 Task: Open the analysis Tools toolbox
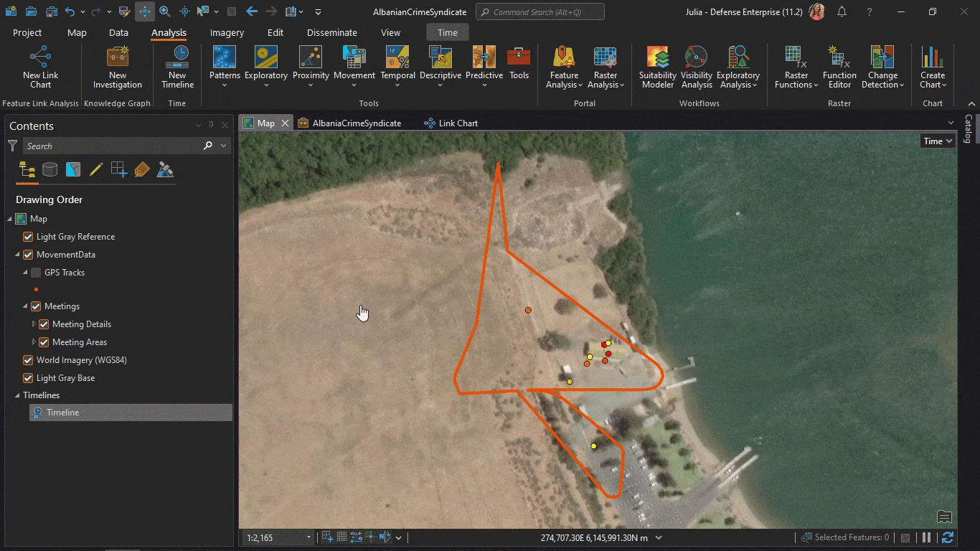tap(519, 63)
